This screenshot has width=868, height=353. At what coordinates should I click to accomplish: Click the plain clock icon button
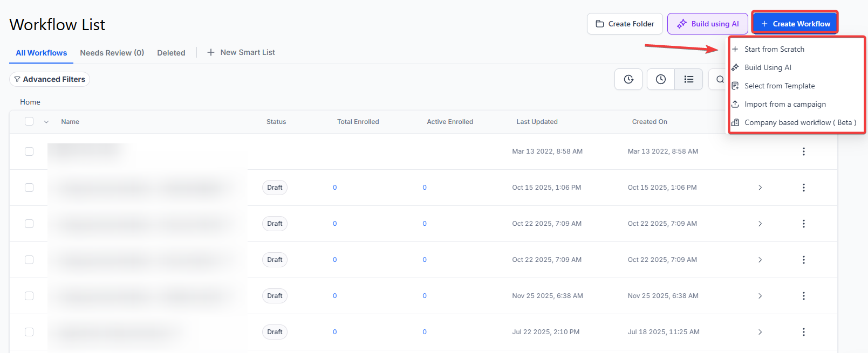(661, 79)
